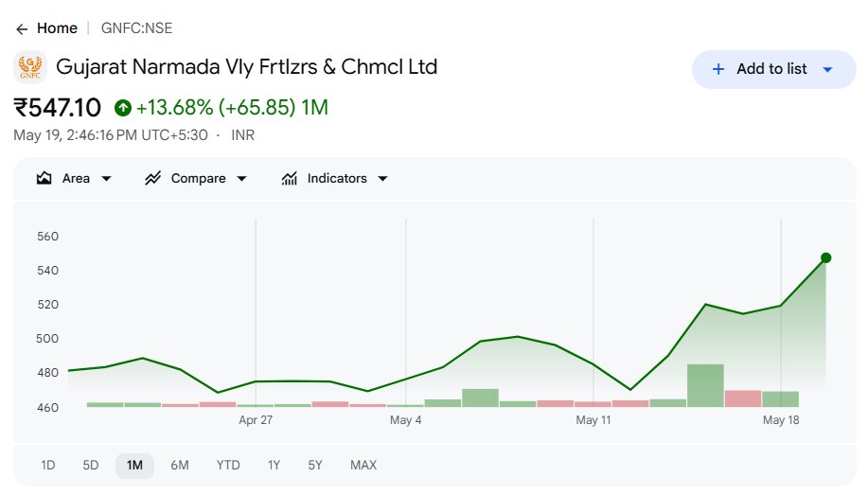Click the Indicators chart icon
This screenshot has width=868, height=495.
(289, 178)
